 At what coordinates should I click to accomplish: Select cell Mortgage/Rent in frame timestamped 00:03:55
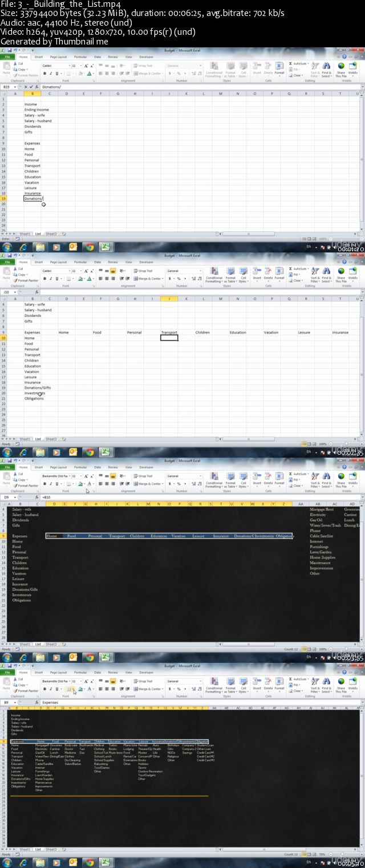click(322, 509)
